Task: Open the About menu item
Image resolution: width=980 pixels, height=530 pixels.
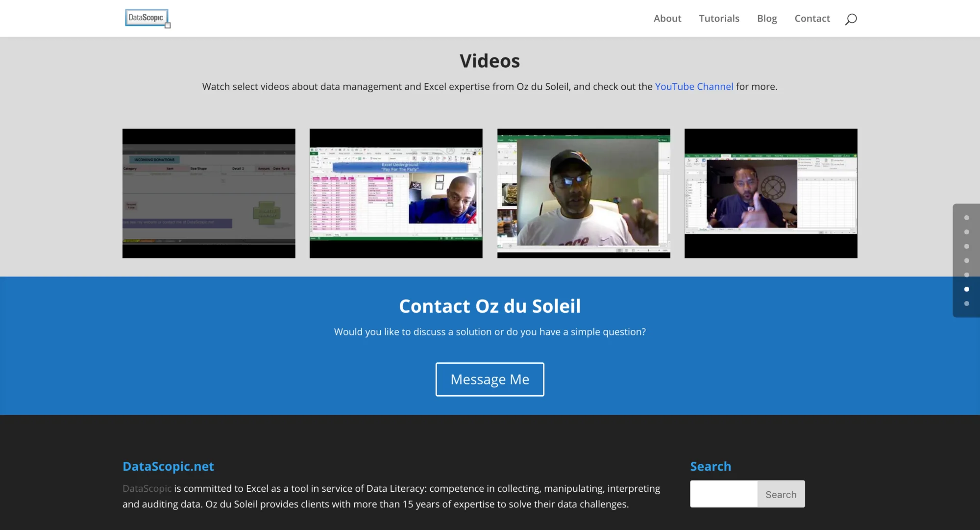Action: (667, 19)
